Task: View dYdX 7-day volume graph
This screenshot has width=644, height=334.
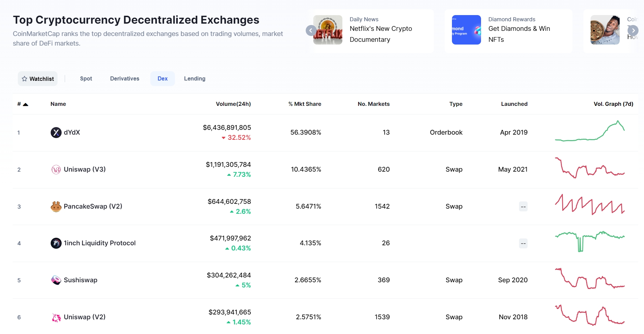Action: (590, 131)
